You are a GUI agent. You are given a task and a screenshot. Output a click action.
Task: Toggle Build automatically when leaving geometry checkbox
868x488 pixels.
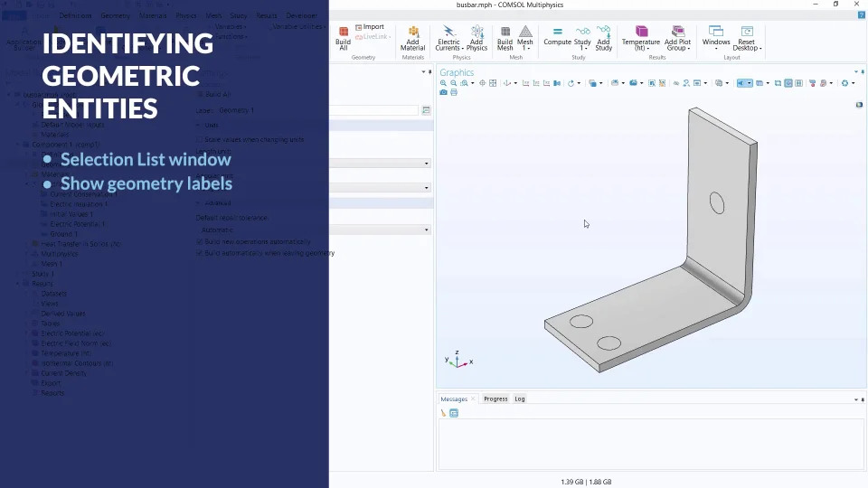click(x=200, y=253)
